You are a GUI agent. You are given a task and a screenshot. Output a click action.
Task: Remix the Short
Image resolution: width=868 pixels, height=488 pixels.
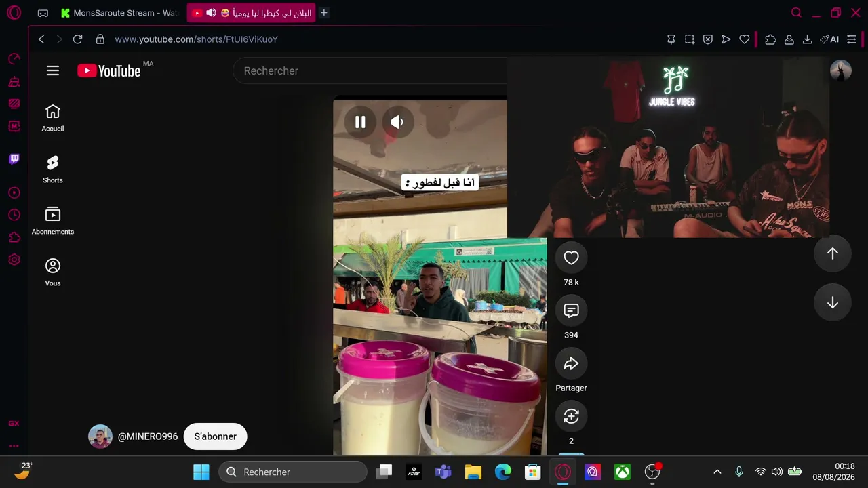571,416
